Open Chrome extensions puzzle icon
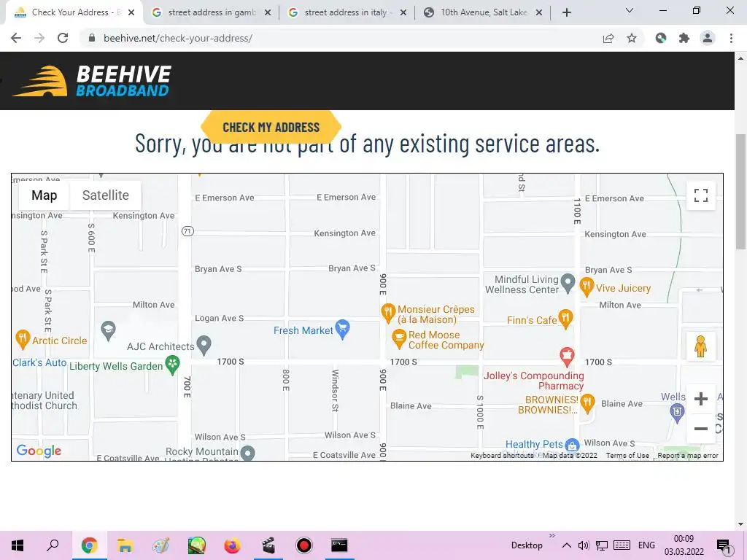Screen dimensions: 747x560 (x=684, y=38)
